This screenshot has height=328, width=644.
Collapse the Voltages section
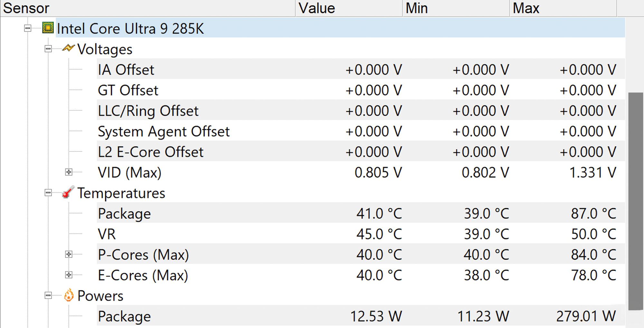[48, 49]
